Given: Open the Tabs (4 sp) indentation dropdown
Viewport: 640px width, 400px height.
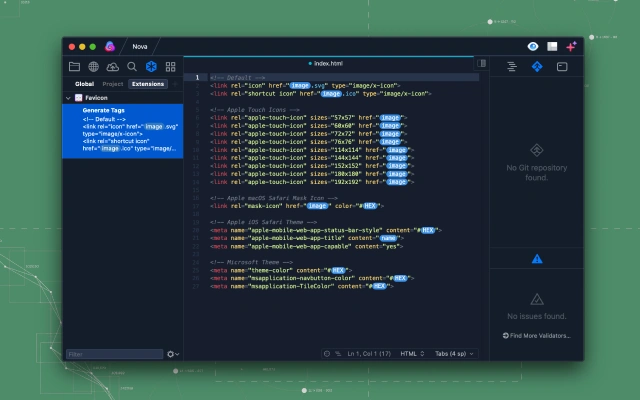Looking at the screenshot, I should pyautogui.click(x=454, y=354).
